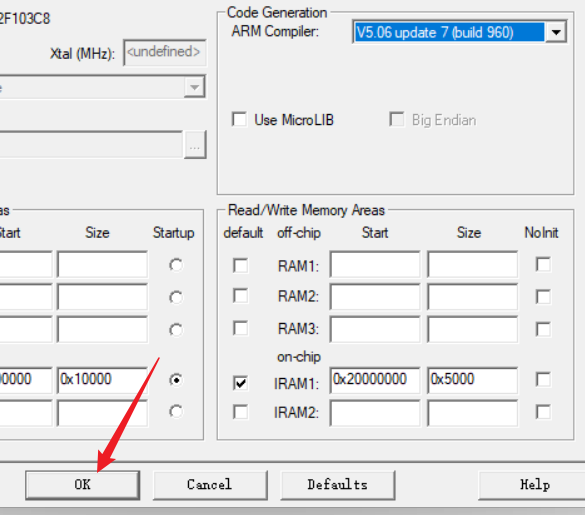Enable the Use MicroLIB checkbox
This screenshot has height=515, width=585.
239,119
